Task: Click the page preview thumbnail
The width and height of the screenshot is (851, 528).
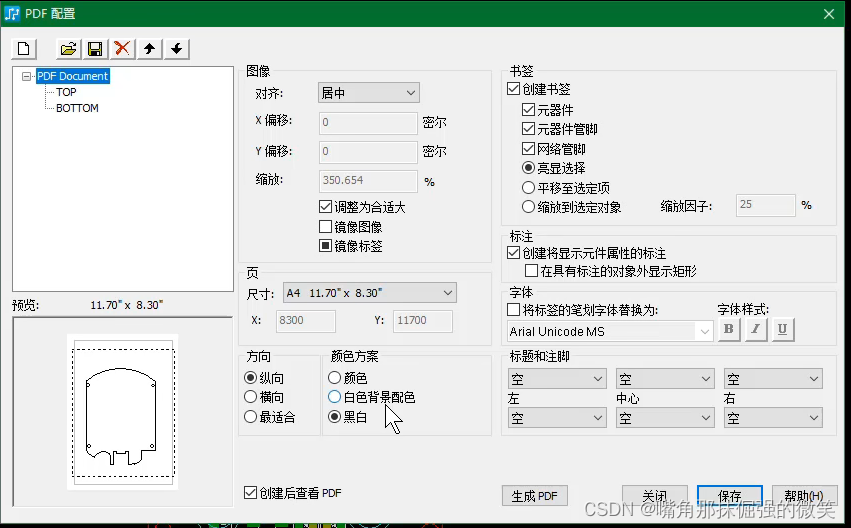Action: tap(122, 411)
